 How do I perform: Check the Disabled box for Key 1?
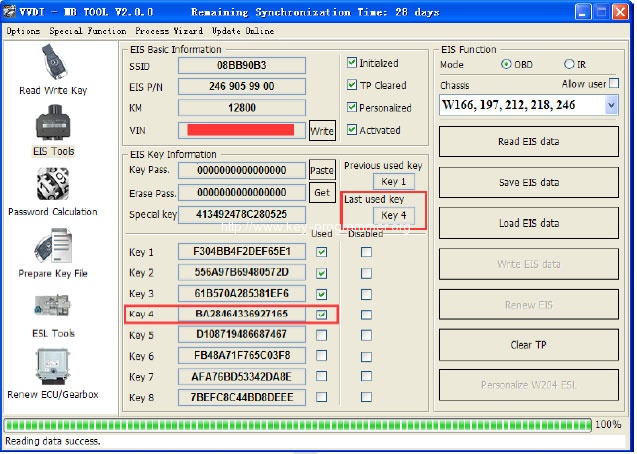pyautogui.click(x=366, y=252)
